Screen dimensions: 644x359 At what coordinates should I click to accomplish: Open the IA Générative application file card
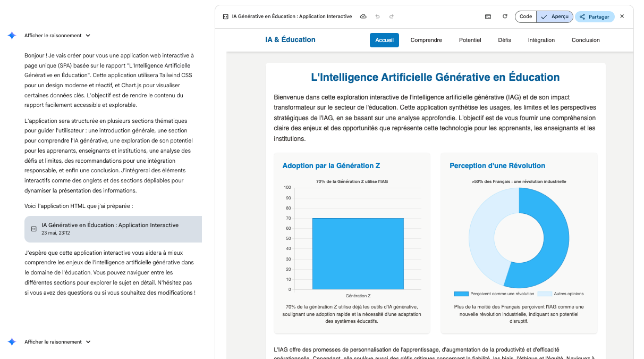pos(113,229)
